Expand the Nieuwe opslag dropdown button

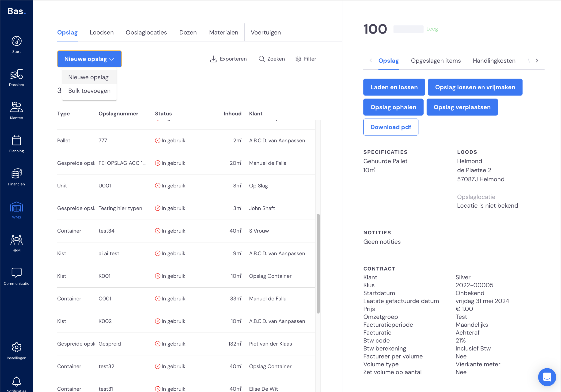click(x=89, y=59)
